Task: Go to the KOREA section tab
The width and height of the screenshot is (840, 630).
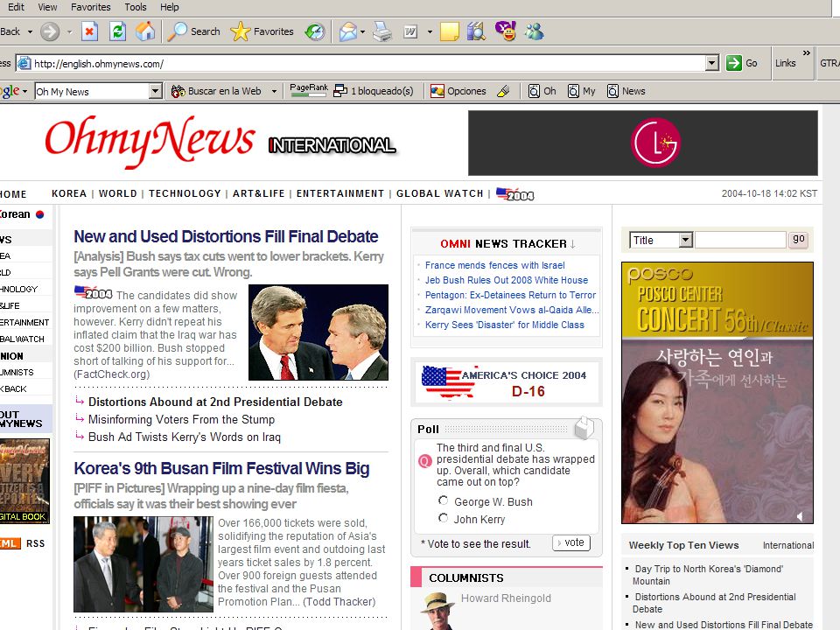Action: coord(69,193)
